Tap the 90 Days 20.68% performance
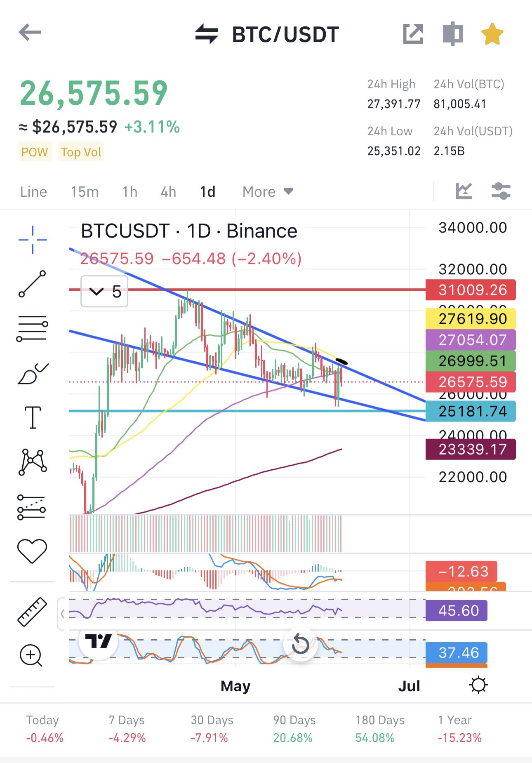 pyautogui.click(x=294, y=729)
